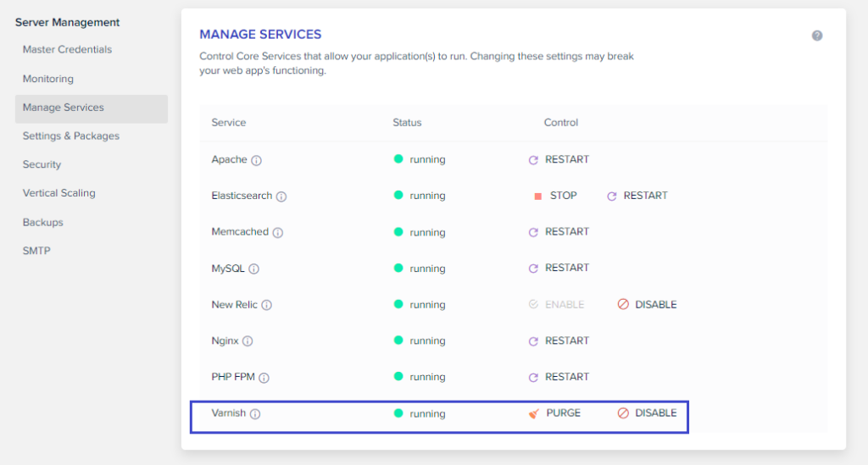This screenshot has height=465, width=868.
Task: Click the Apache running status text
Action: (x=427, y=160)
